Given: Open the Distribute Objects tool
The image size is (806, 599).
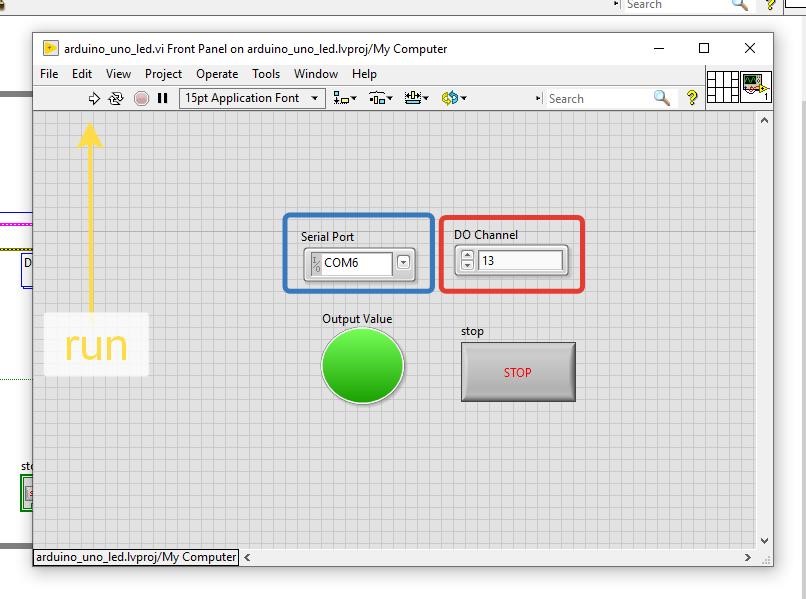Looking at the screenshot, I should (x=380, y=98).
